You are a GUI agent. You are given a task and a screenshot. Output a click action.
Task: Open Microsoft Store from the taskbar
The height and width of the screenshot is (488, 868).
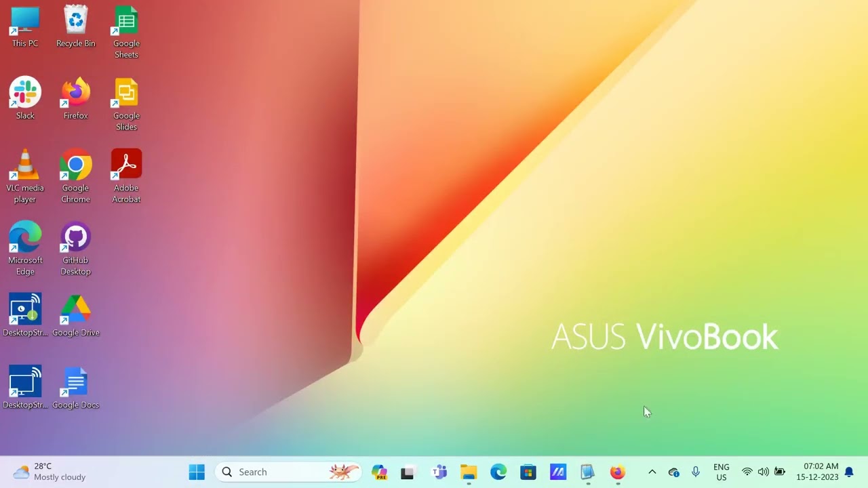pyautogui.click(x=528, y=472)
